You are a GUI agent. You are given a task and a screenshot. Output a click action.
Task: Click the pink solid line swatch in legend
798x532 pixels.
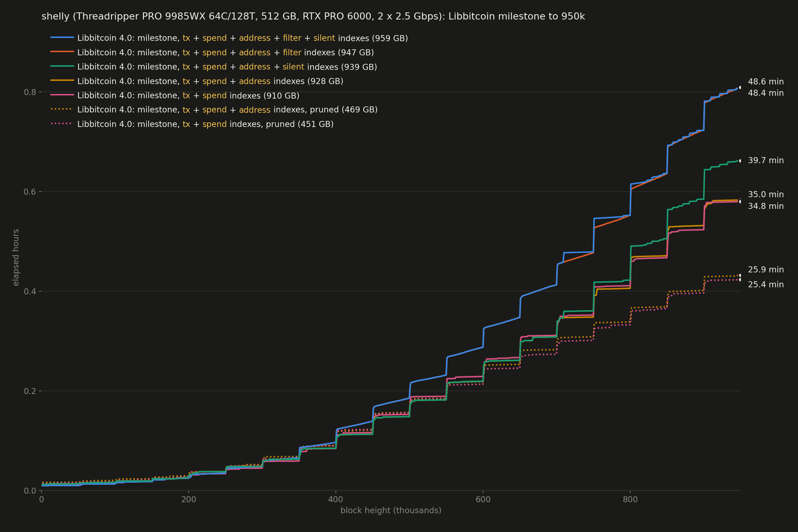pos(62,95)
